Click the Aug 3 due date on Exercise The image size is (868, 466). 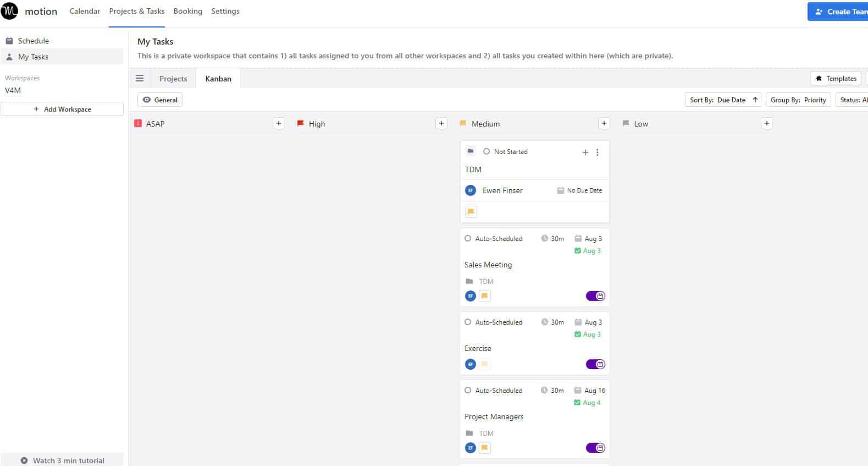[588, 322]
